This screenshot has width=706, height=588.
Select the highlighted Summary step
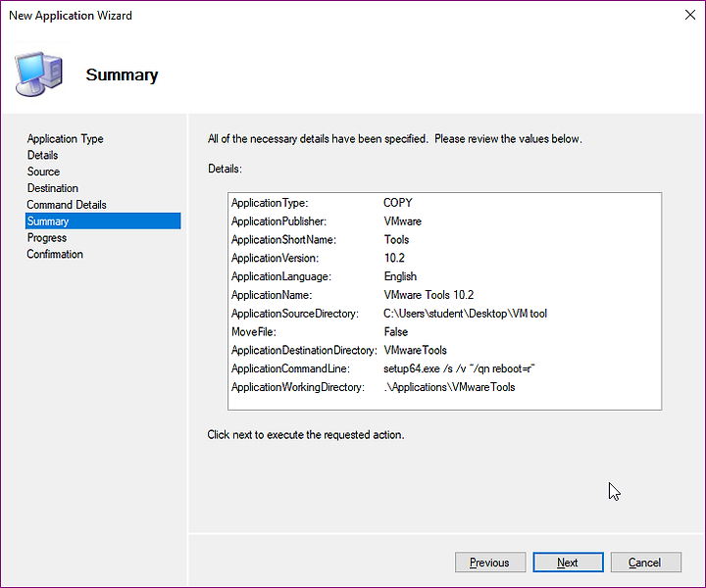click(x=103, y=220)
